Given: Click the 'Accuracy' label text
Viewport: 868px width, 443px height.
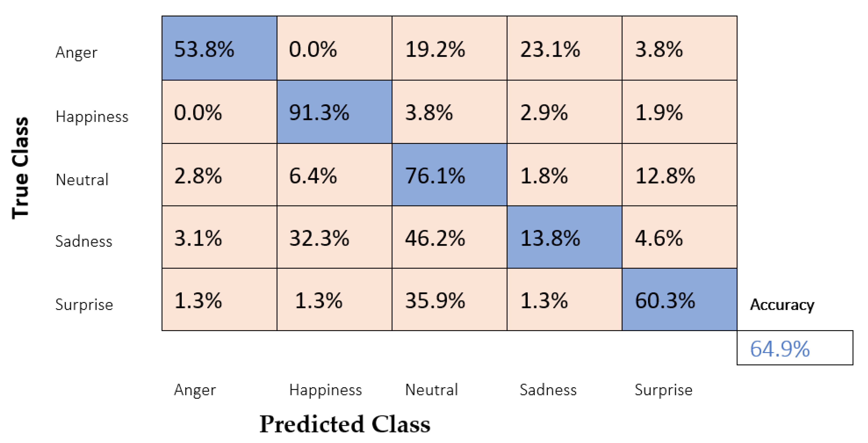Looking at the screenshot, I should point(782,305).
